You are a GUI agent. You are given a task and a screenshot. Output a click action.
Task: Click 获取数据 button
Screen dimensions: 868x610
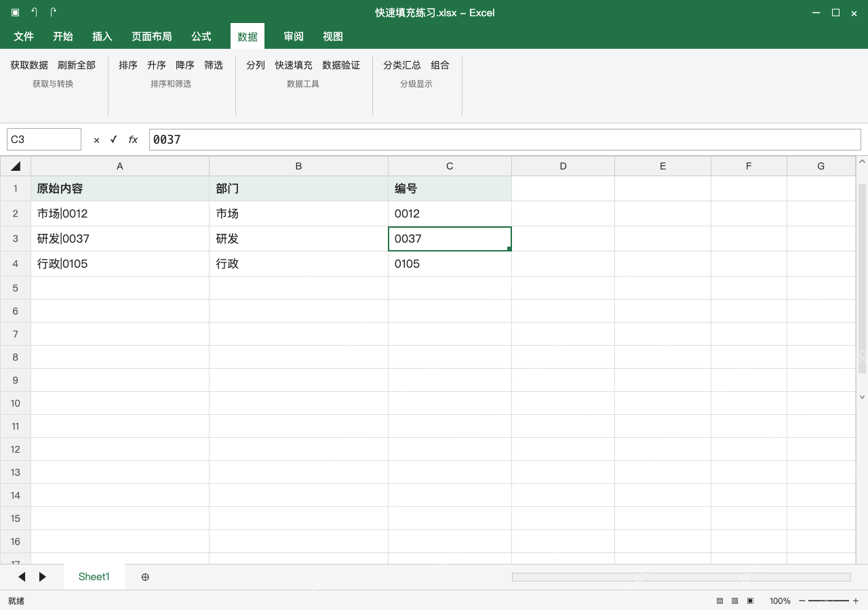point(29,65)
